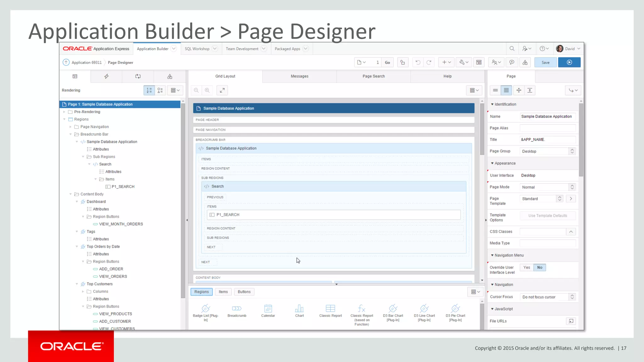Click the Expand All property groups icon
This screenshot has height=362, width=644.
530,90
